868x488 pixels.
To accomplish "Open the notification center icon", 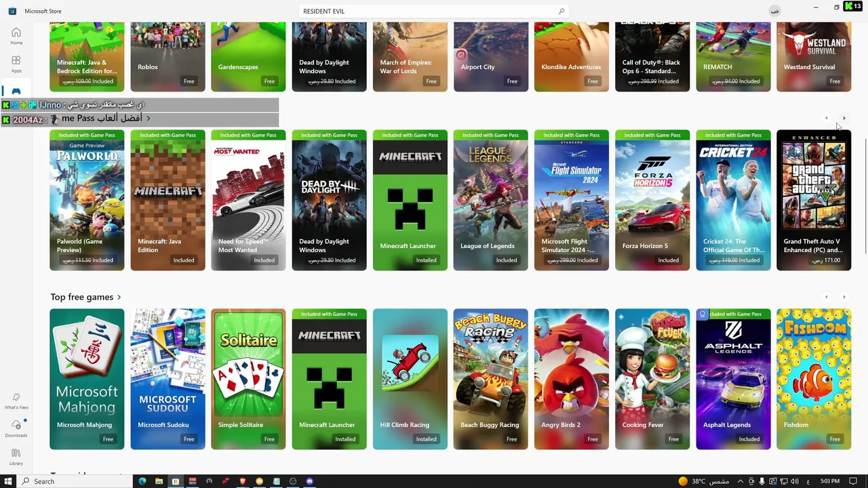I will [x=853, y=481].
